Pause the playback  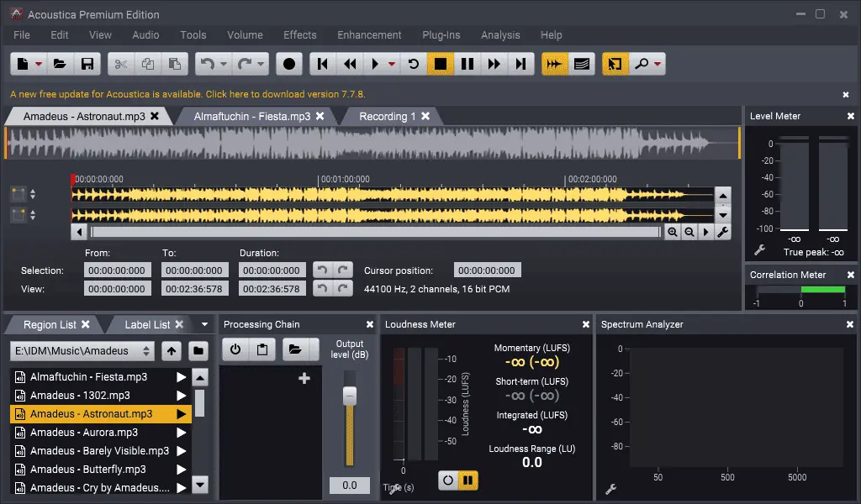[x=467, y=64]
